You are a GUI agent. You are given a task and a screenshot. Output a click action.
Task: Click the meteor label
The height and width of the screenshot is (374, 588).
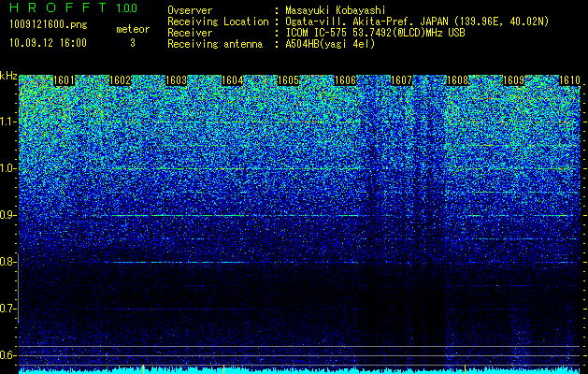point(133,29)
